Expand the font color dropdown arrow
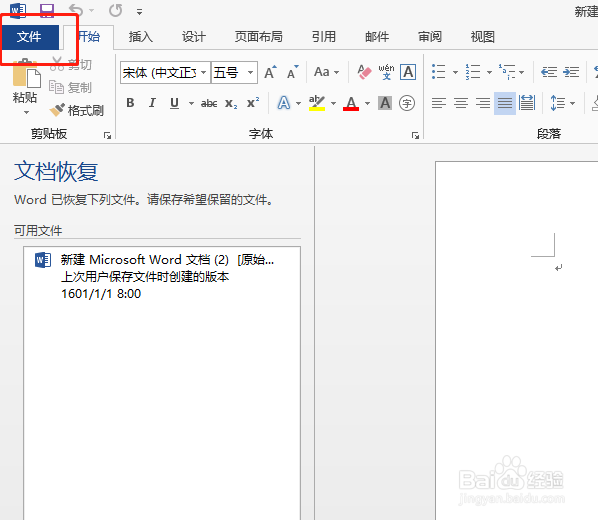Image resolution: width=598 pixels, height=520 pixels. [x=367, y=103]
